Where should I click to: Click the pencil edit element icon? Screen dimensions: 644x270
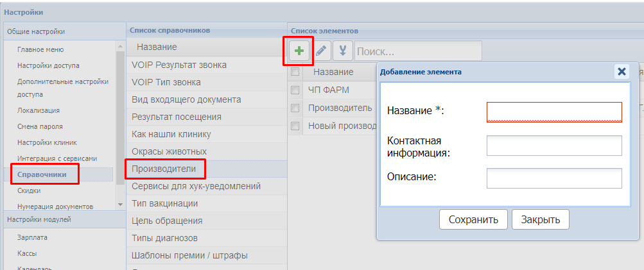coord(321,51)
